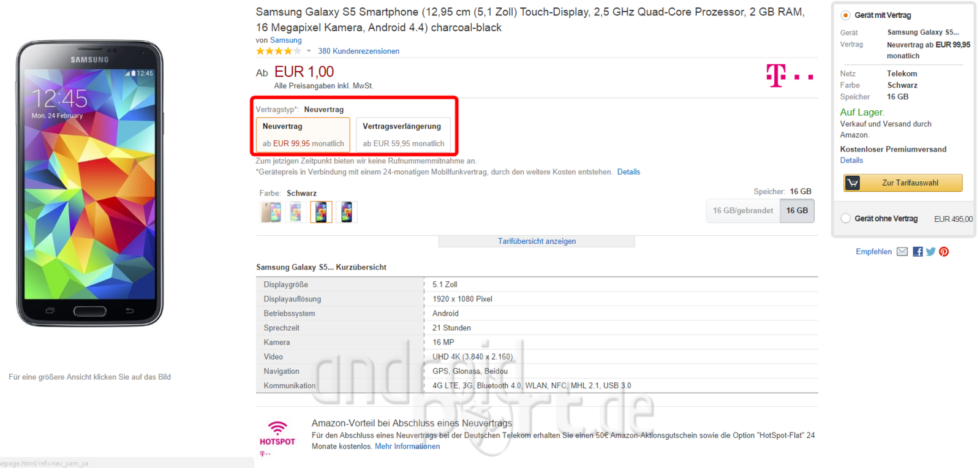980x468 pixels.
Task: Select Gerät ohne Vertrag radio button
Action: 846,219
